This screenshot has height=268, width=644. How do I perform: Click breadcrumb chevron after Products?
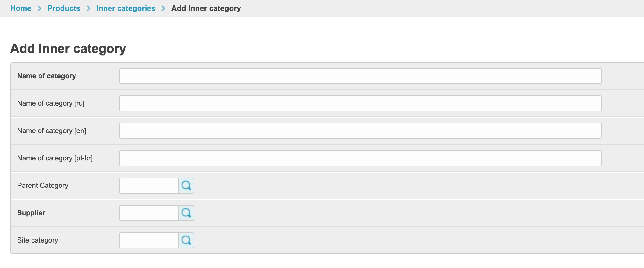coord(89,8)
